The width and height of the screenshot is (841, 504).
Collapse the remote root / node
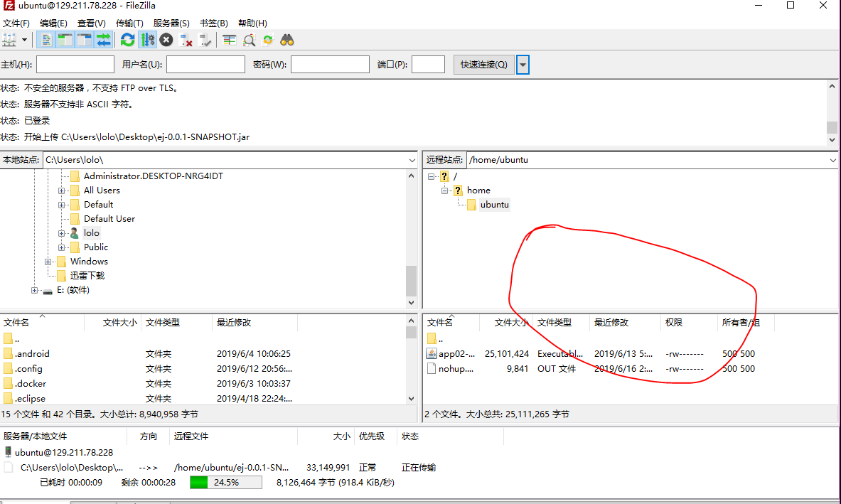tap(431, 176)
